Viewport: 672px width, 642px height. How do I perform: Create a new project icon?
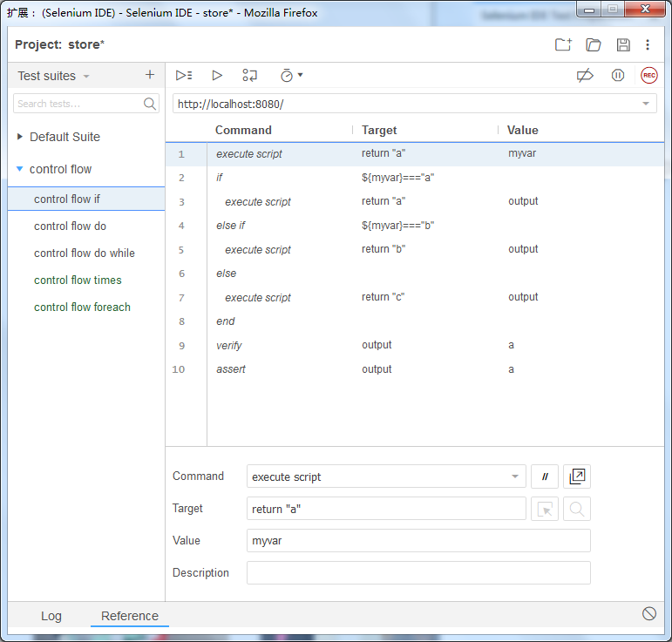[563, 44]
